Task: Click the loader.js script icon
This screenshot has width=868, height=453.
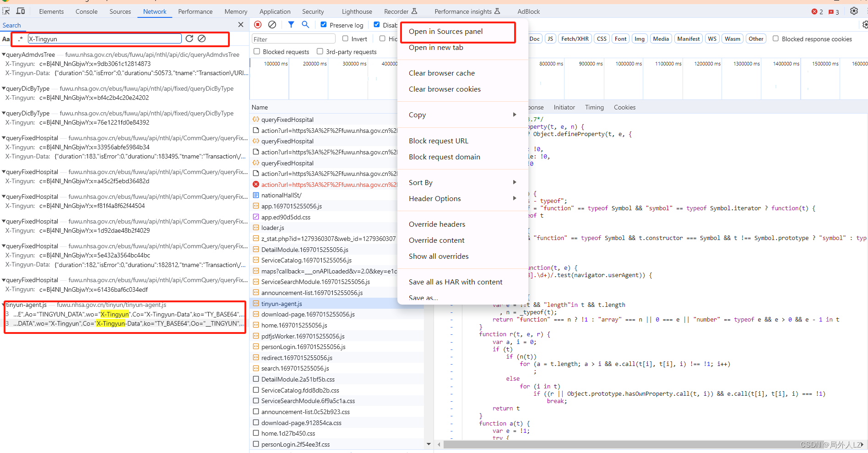Action: tap(256, 228)
